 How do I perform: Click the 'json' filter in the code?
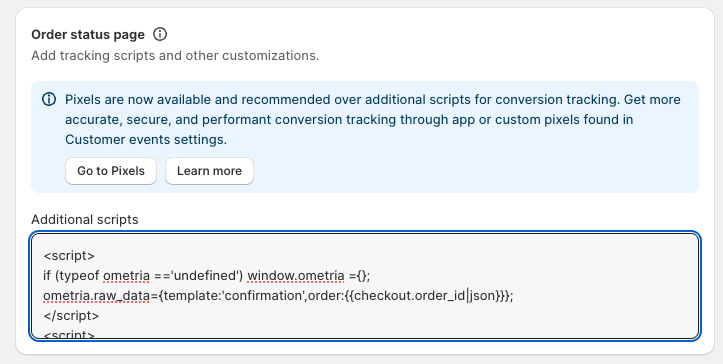click(482, 296)
